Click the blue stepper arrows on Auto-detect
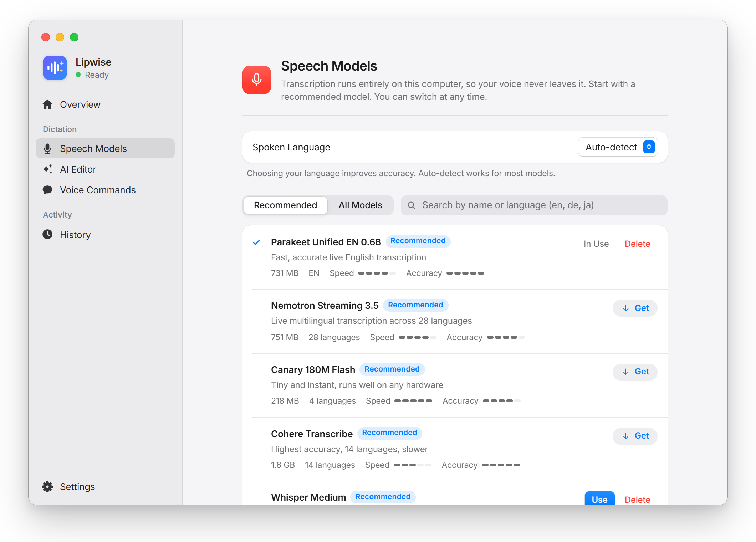 (x=649, y=147)
